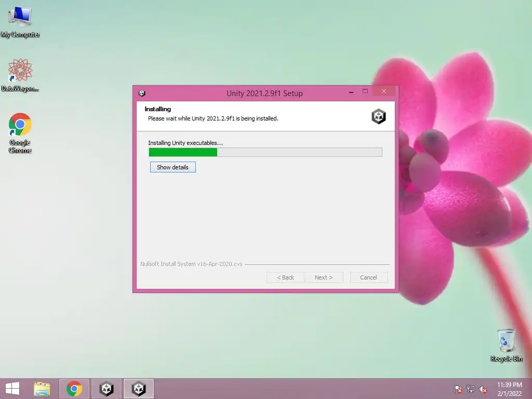Click the disabled Next button

(x=324, y=277)
